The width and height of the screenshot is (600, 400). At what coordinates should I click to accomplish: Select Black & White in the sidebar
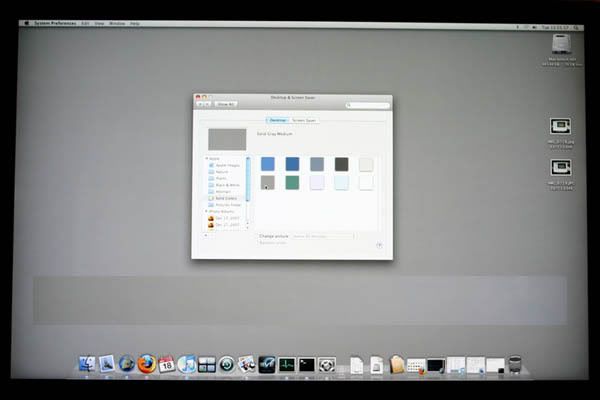pyautogui.click(x=225, y=185)
